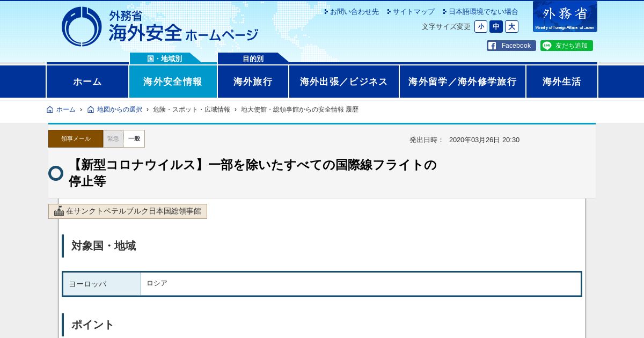This screenshot has height=338, width=644.
Task: Open the Ministry of Foreign Affairs banner logo
Action: (565, 16)
